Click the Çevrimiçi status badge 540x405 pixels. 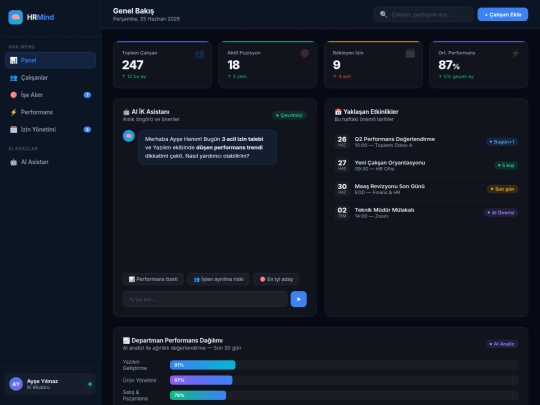click(x=289, y=115)
